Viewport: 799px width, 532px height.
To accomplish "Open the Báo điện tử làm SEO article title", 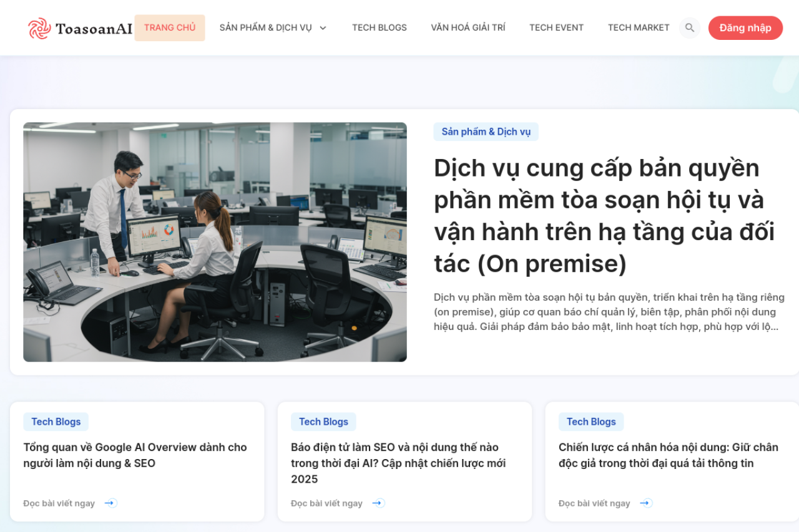I will [x=398, y=463].
